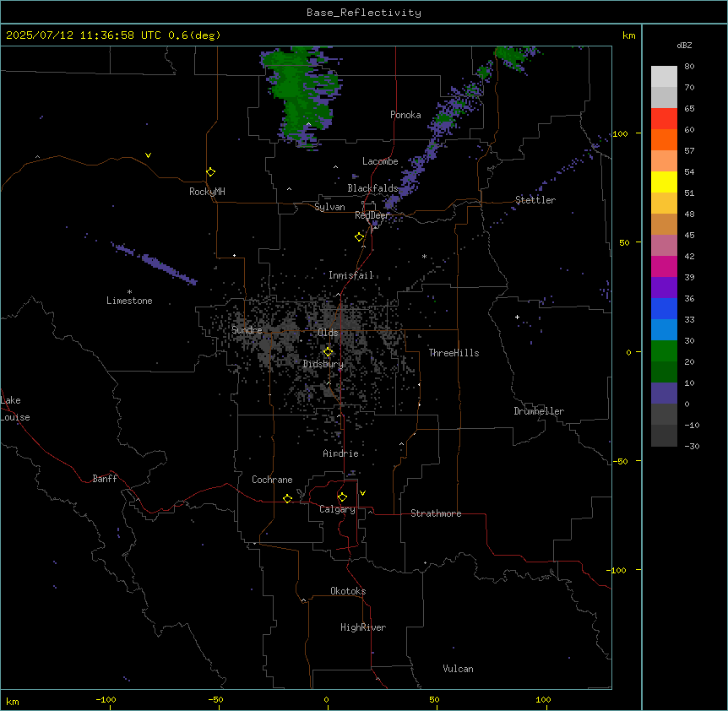Click the yellow v marker east of Calgary
728x711 pixels.
tap(362, 493)
